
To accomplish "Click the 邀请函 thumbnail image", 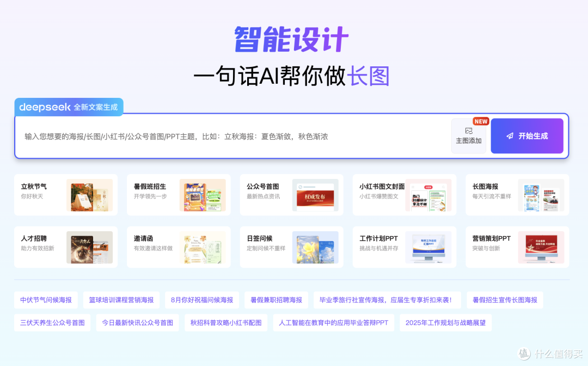I will [203, 247].
